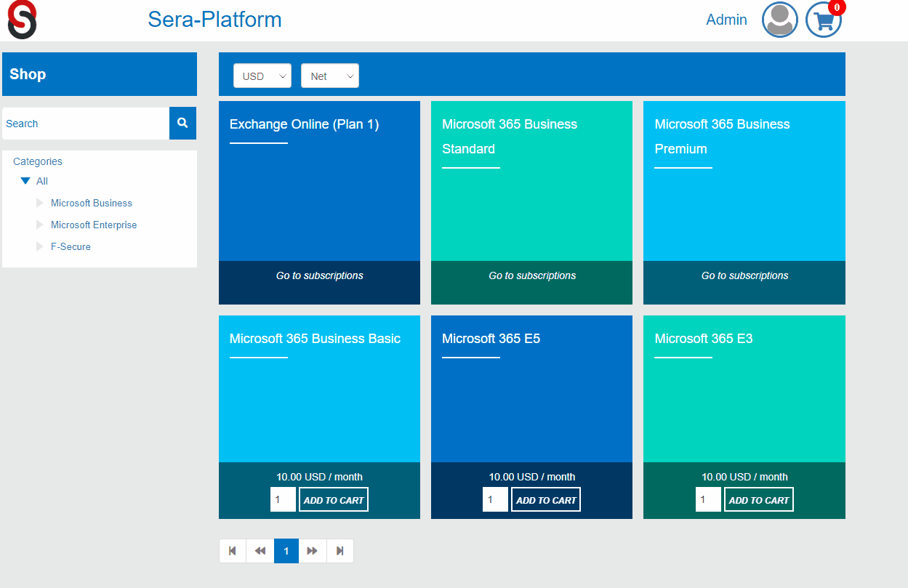The height and width of the screenshot is (588, 908).
Task: Click the Admin menu item
Action: [x=726, y=20]
